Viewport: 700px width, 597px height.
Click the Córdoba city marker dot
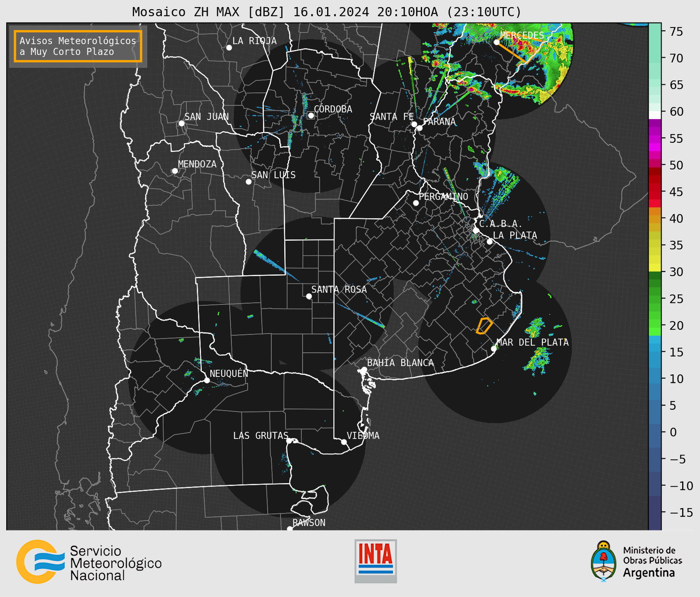coord(311,115)
